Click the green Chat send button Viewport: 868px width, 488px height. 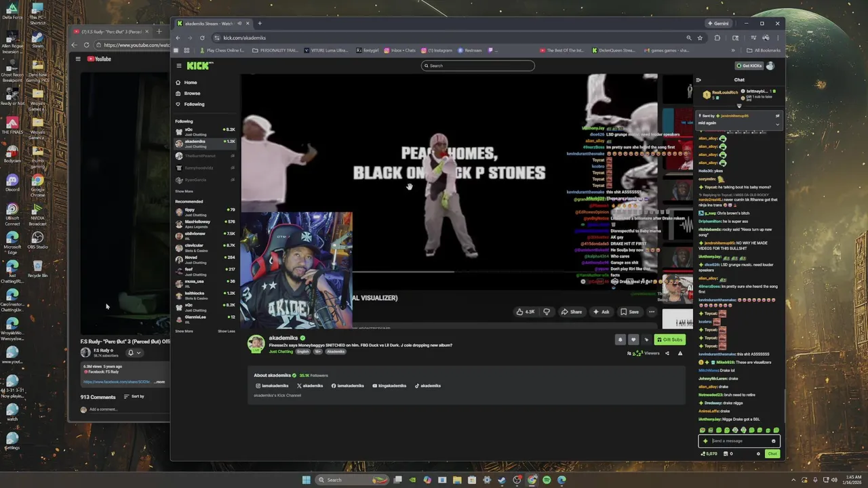[772, 454]
